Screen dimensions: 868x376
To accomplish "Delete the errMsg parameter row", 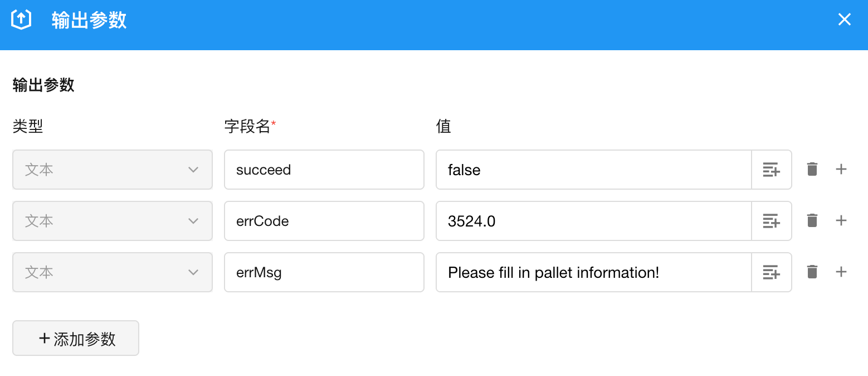I will pyautogui.click(x=812, y=272).
